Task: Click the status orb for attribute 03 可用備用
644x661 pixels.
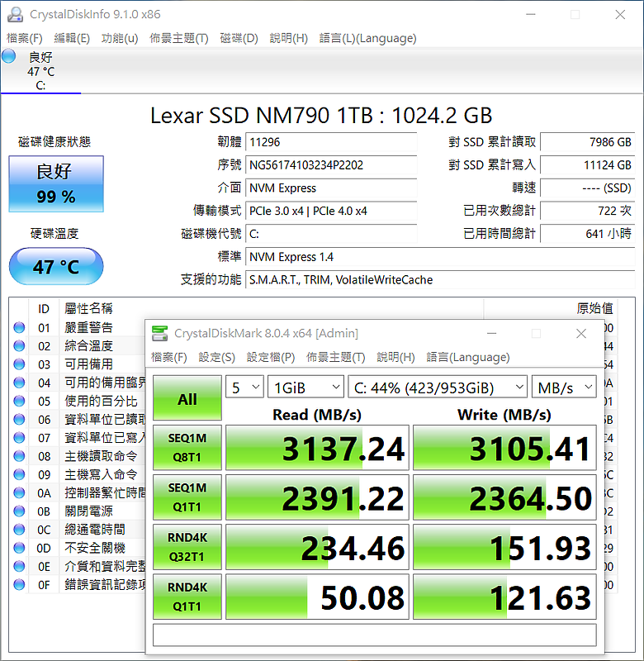Action: point(19,364)
